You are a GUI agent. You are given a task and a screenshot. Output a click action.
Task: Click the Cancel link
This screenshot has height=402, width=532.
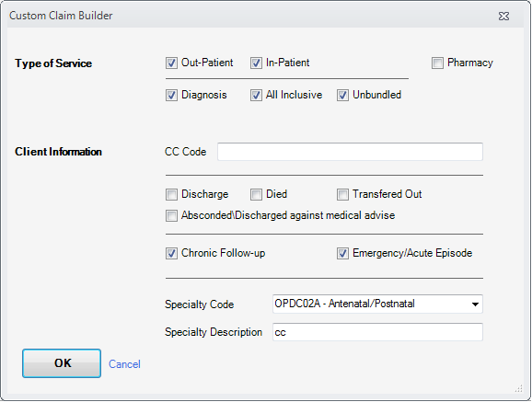[124, 364]
